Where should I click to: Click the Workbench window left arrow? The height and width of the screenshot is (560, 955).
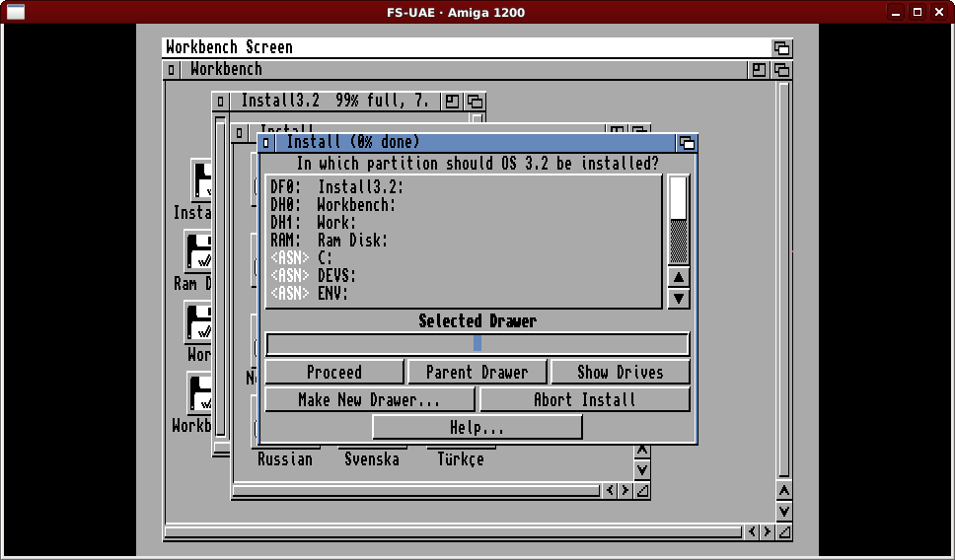point(752,532)
